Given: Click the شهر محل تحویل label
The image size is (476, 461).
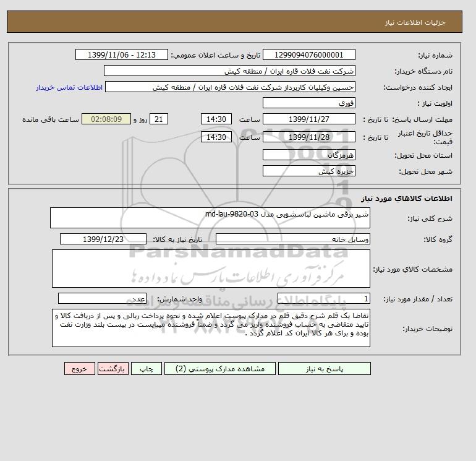Looking at the screenshot, I should pos(425,171).
